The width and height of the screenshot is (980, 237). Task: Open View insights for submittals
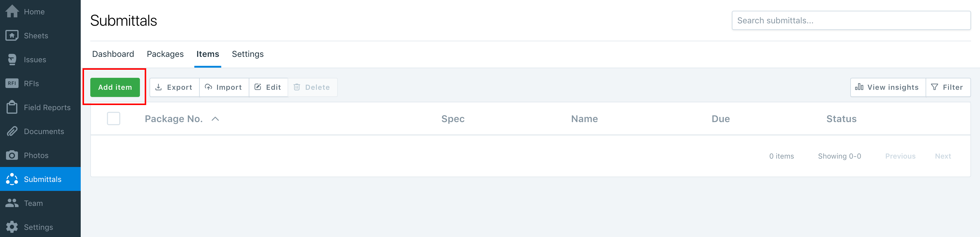point(887,87)
